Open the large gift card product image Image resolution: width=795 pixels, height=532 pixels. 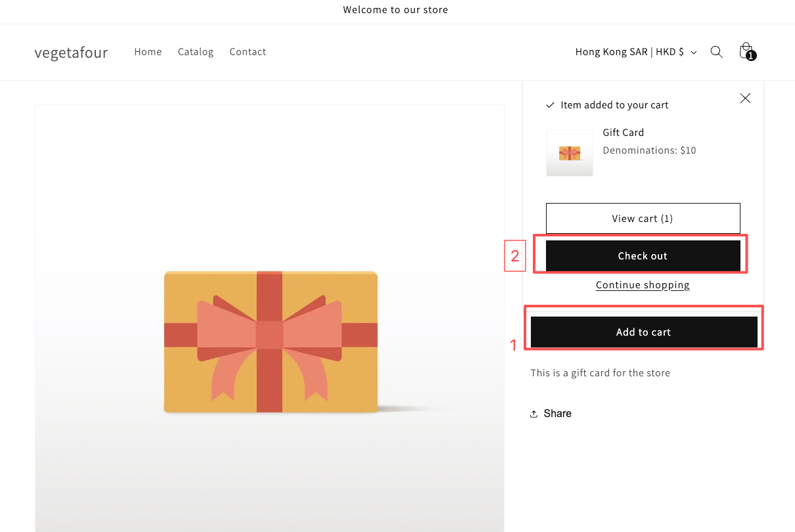(269, 319)
